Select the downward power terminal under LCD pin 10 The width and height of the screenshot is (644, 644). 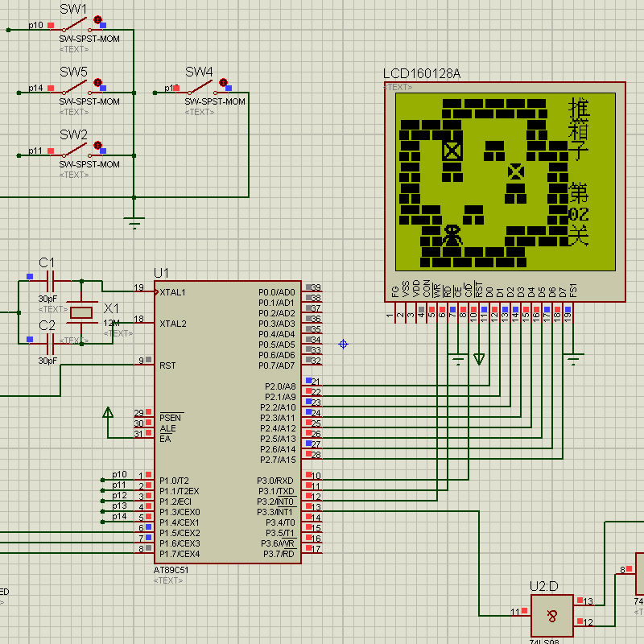[x=479, y=358]
